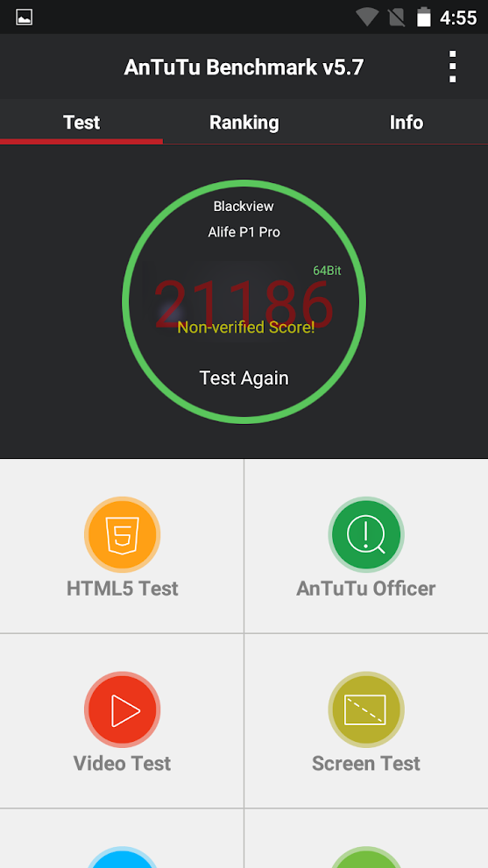Switch to the Info tab
The height and width of the screenshot is (868, 488).
pos(407,123)
